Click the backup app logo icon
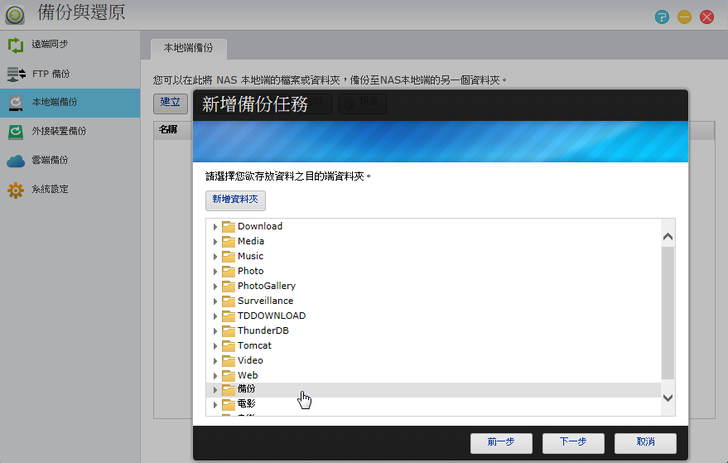Screen dimensions: 728x463 point(15,15)
